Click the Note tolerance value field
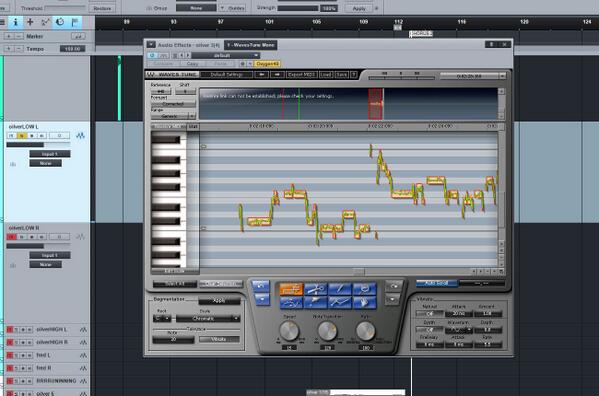The height and width of the screenshot is (396, 599). tap(173, 339)
